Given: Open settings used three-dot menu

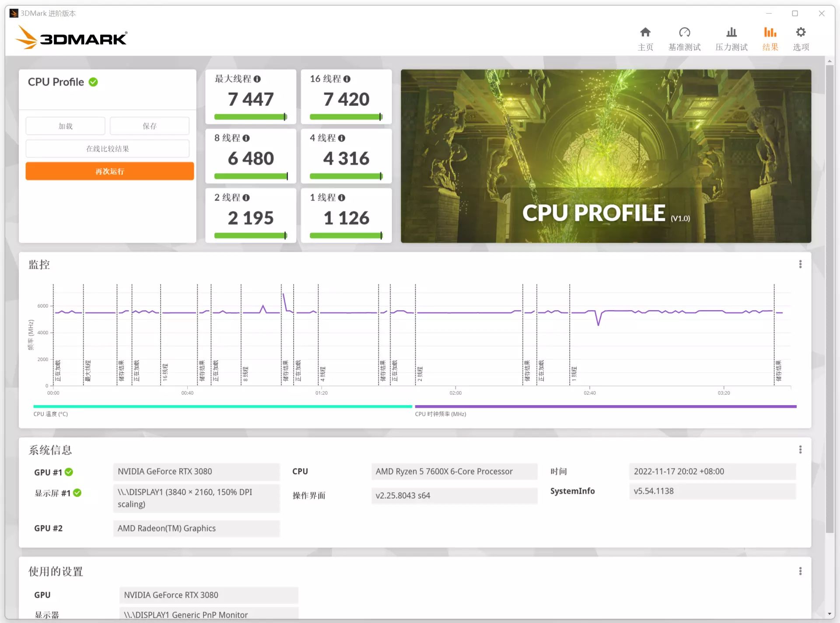Looking at the screenshot, I should [800, 571].
